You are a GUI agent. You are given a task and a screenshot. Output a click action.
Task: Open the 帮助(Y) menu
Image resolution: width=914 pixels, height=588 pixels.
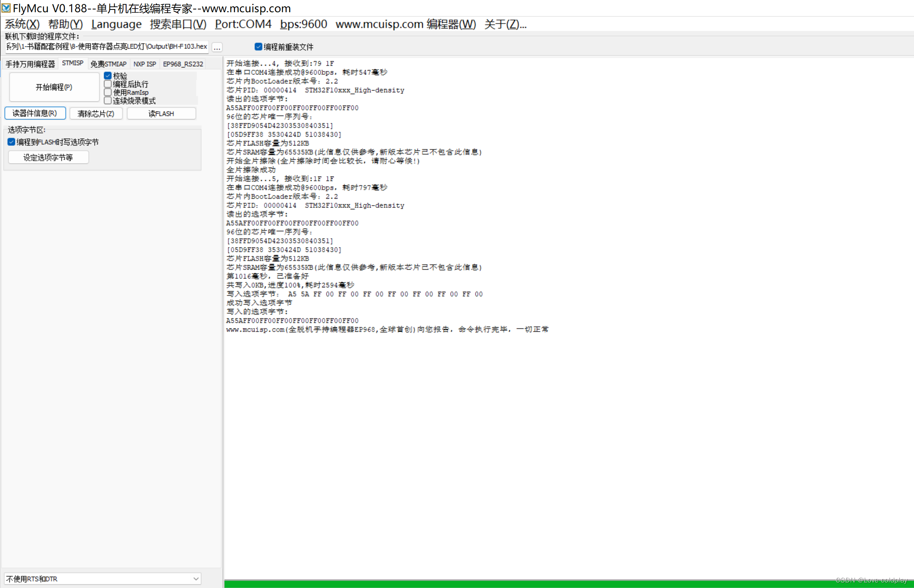(x=65, y=24)
